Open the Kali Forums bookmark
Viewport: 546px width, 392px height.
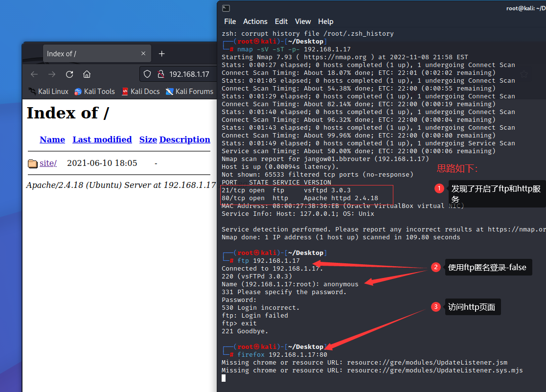coord(190,92)
